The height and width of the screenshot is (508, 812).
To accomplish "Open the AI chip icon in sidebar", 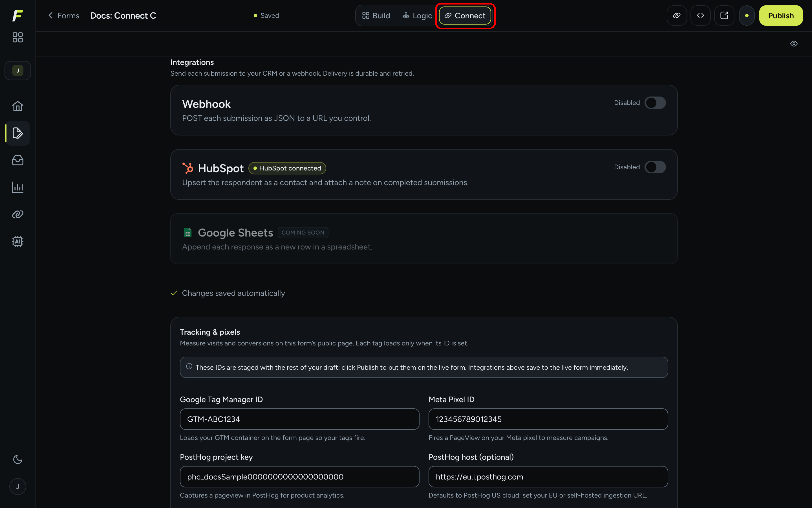I will (18, 241).
